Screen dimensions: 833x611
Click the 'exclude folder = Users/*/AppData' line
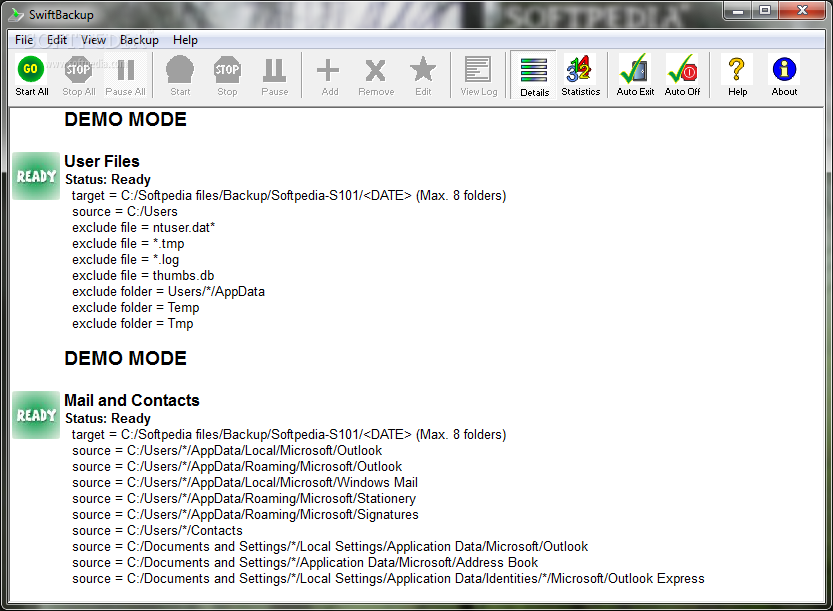(168, 291)
